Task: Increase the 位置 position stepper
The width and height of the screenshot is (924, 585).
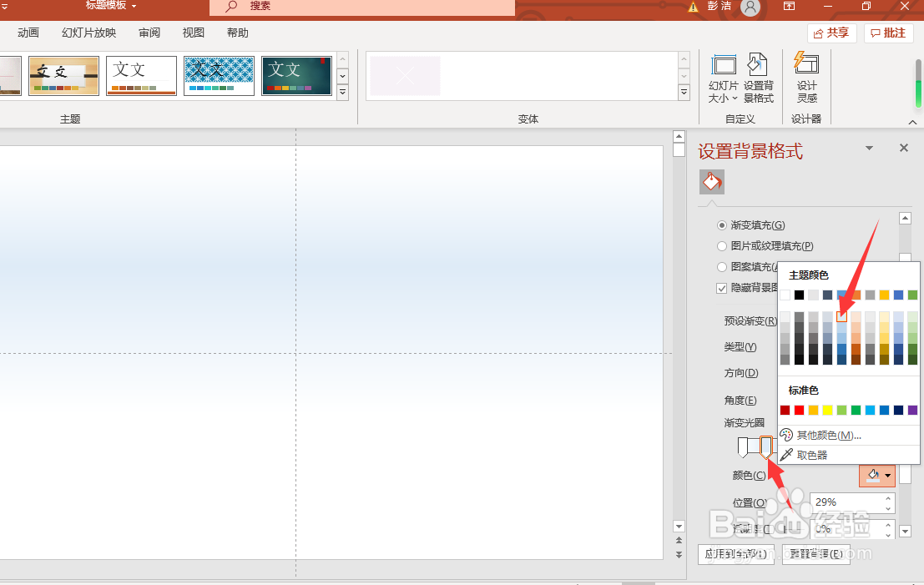Action: tap(888, 498)
